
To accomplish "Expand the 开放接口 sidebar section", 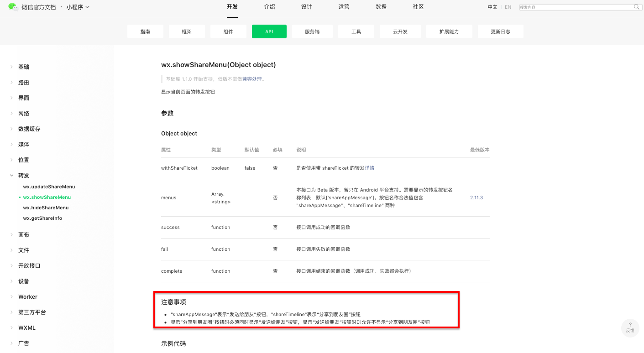I will pos(29,266).
